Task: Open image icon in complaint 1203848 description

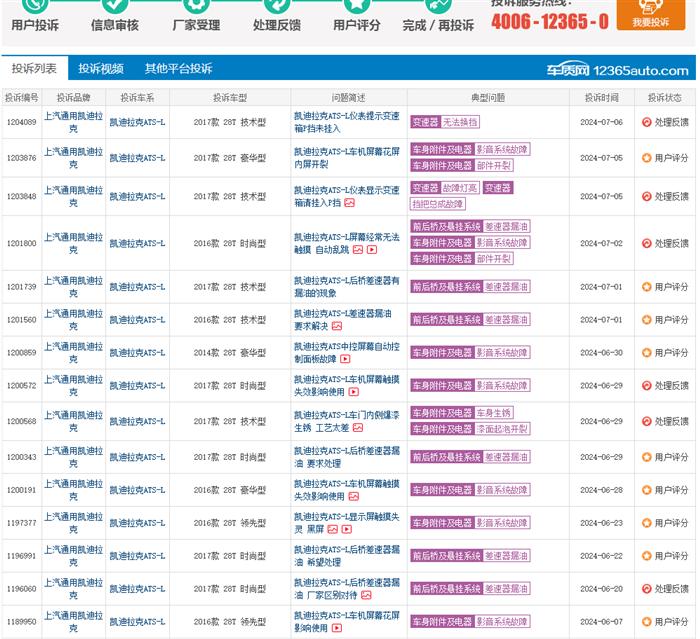Action: click(350, 203)
